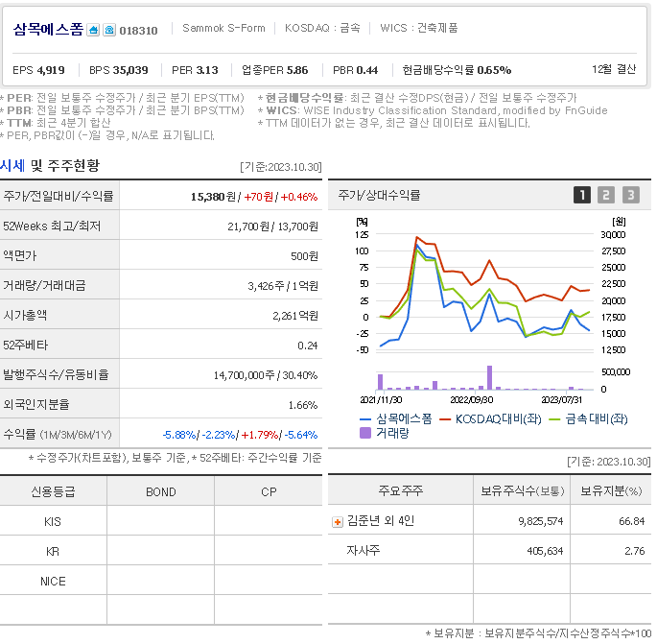Switch chart to tab 1

582,195
